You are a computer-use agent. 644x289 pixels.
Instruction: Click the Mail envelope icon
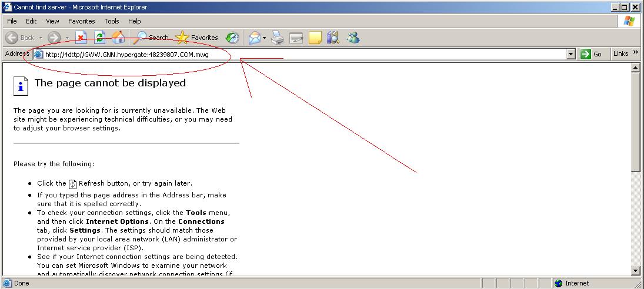coord(255,38)
